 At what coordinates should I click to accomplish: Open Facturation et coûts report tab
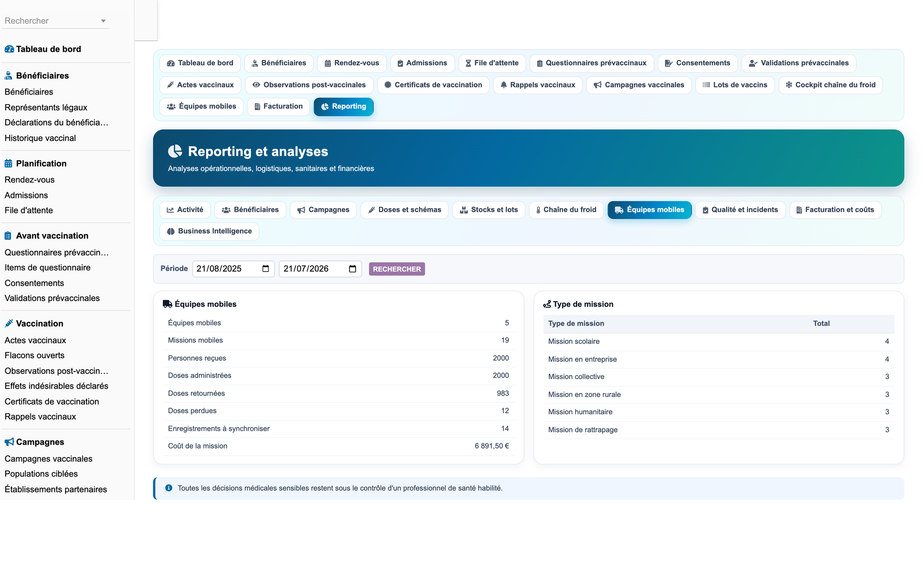click(835, 210)
